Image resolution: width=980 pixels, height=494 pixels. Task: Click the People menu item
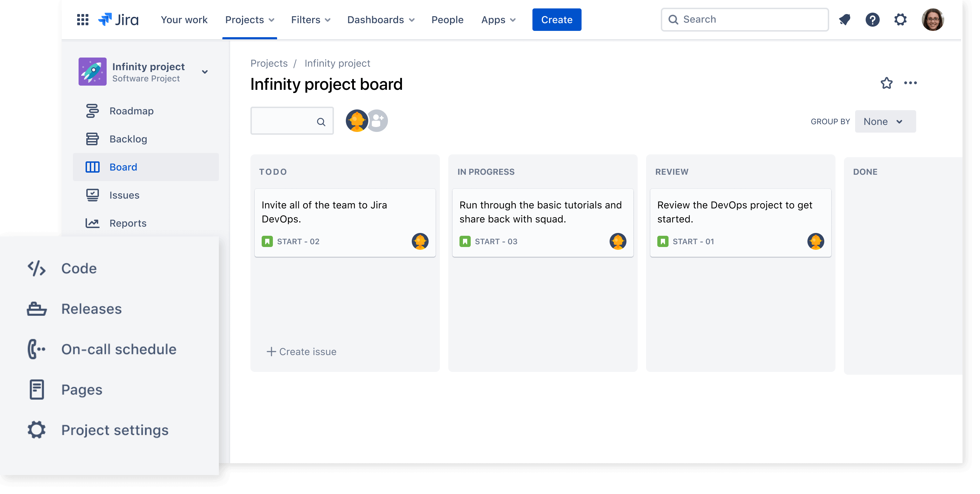[x=447, y=19]
